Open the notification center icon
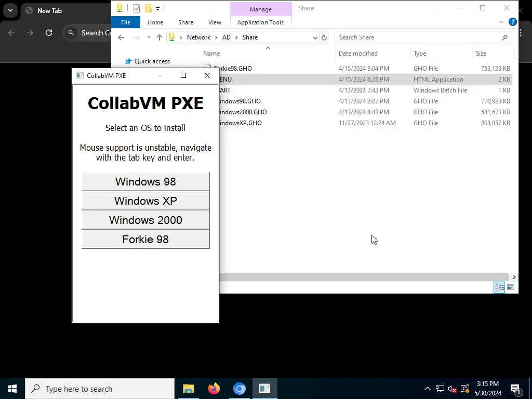The height and width of the screenshot is (399, 532). pyautogui.click(x=516, y=389)
